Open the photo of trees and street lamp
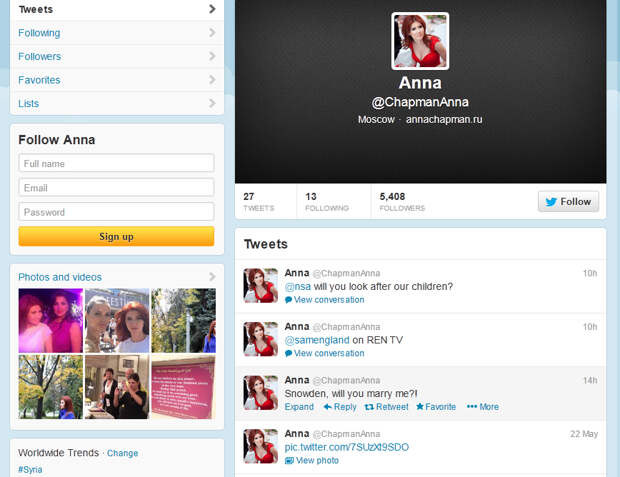Screen dimensions: 620x477 click(x=183, y=320)
